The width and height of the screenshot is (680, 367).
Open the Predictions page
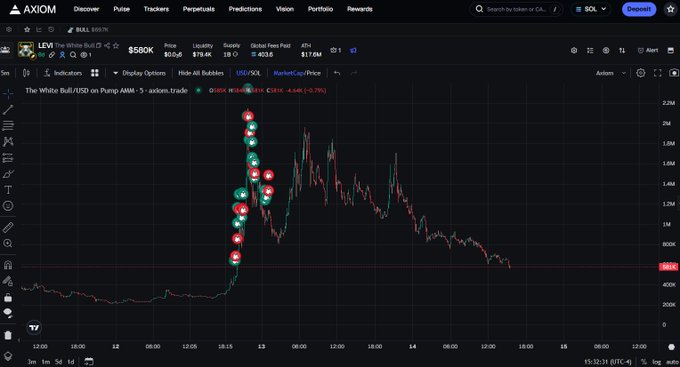(x=245, y=9)
